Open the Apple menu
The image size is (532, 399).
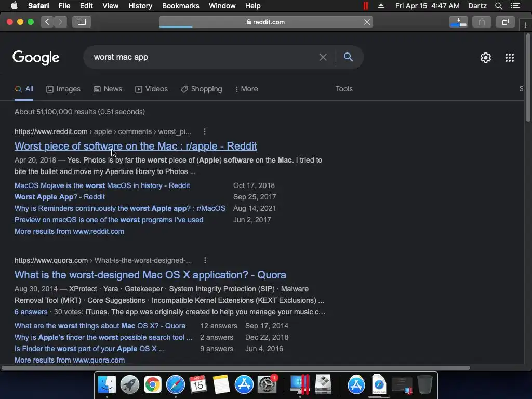[x=14, y=6]
